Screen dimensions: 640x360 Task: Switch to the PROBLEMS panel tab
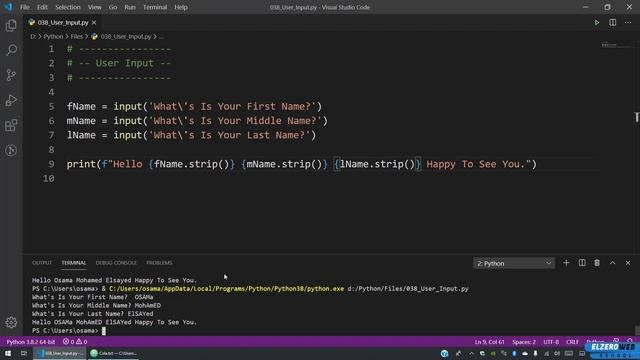[160, 263]
